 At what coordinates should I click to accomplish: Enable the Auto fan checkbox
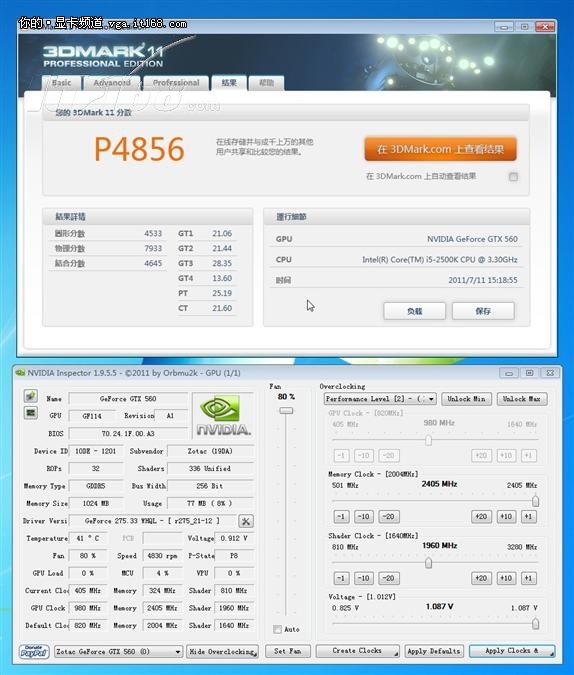point(277,629)
